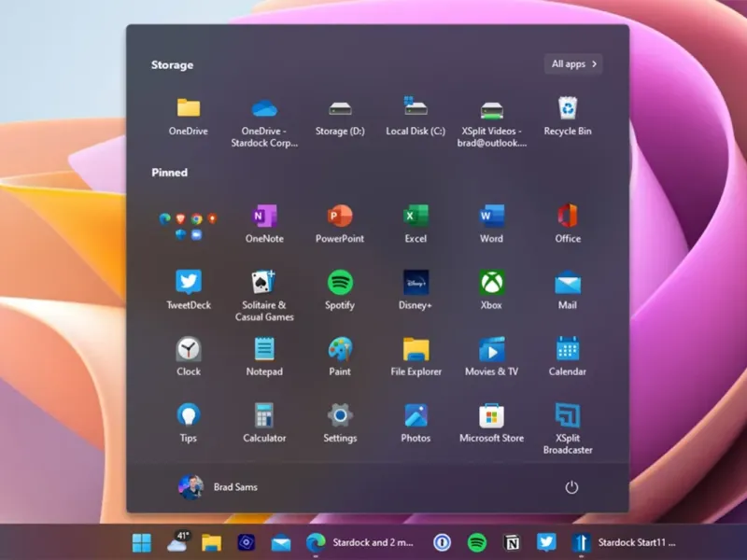The height and width of the screenshot is (560, 747).
Task: Open Notion from the taskbar
Action: click(512, 542)
